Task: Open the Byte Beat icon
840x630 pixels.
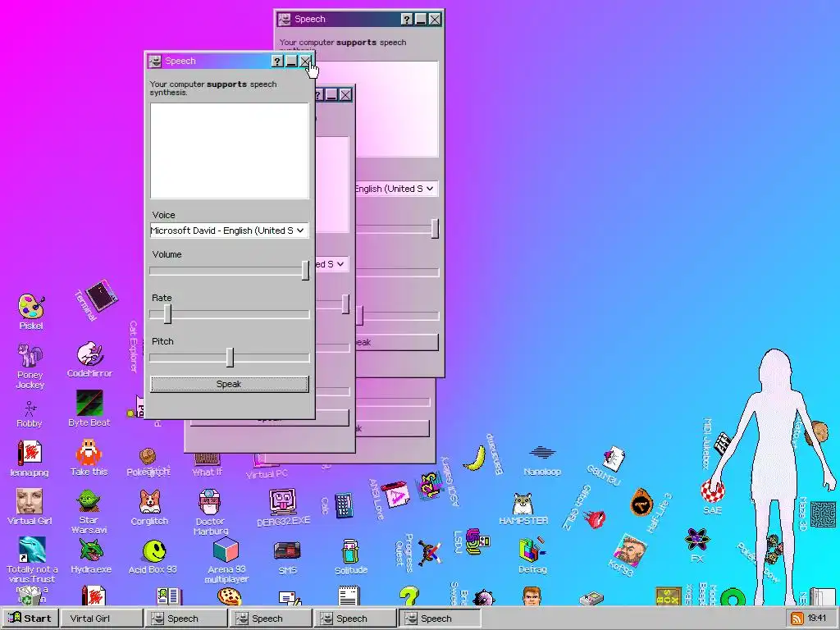Action: pos(89,404)
